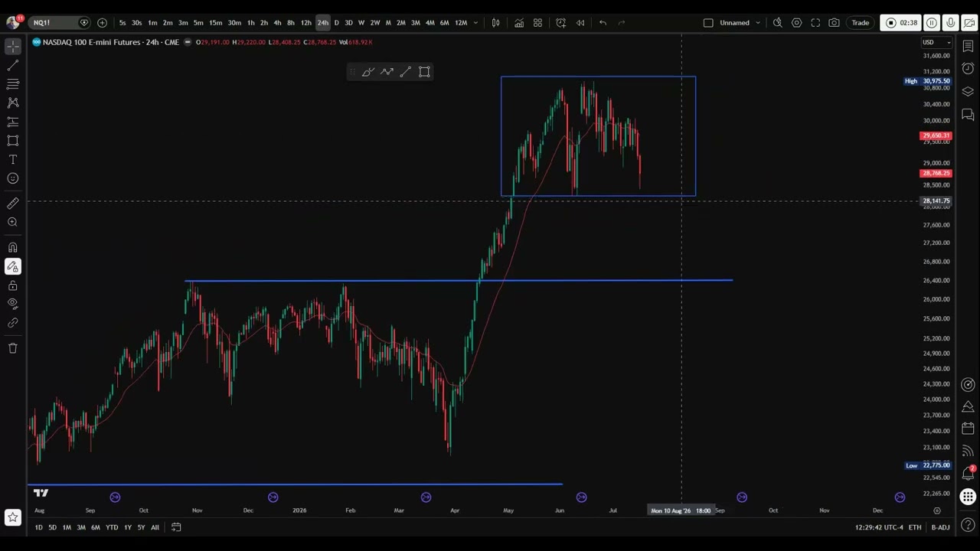Undo the last chart action

603,23
